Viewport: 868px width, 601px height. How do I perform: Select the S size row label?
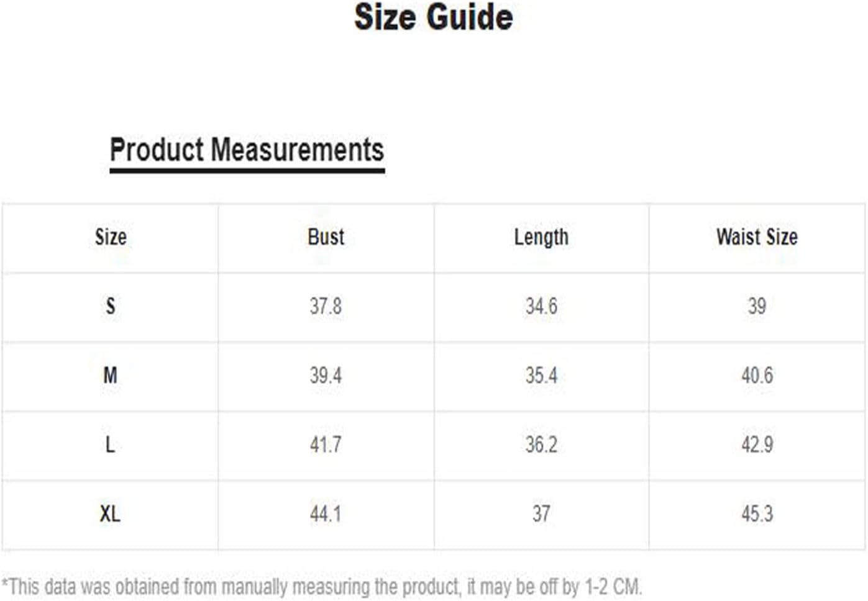click(111, 306)
